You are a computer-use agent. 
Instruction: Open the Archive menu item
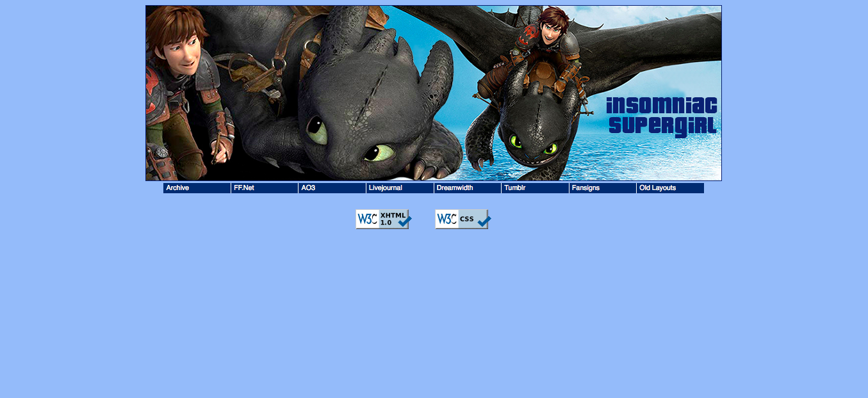[197, 188]
